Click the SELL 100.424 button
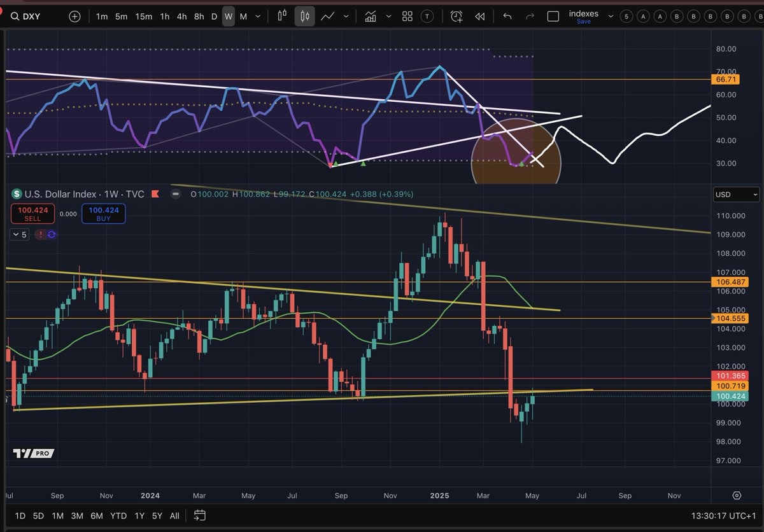Screen dimensions: 764x532 pyautogui.click(x=32, y=213)
